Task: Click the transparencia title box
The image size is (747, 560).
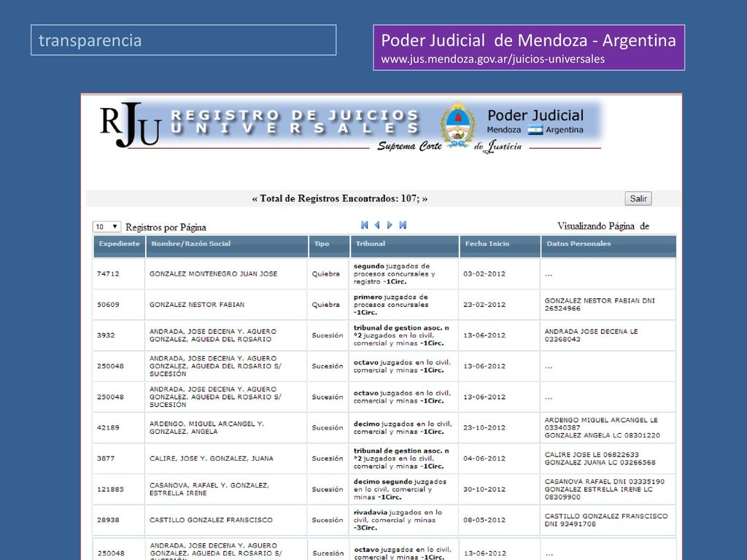Action: (183, 40)
